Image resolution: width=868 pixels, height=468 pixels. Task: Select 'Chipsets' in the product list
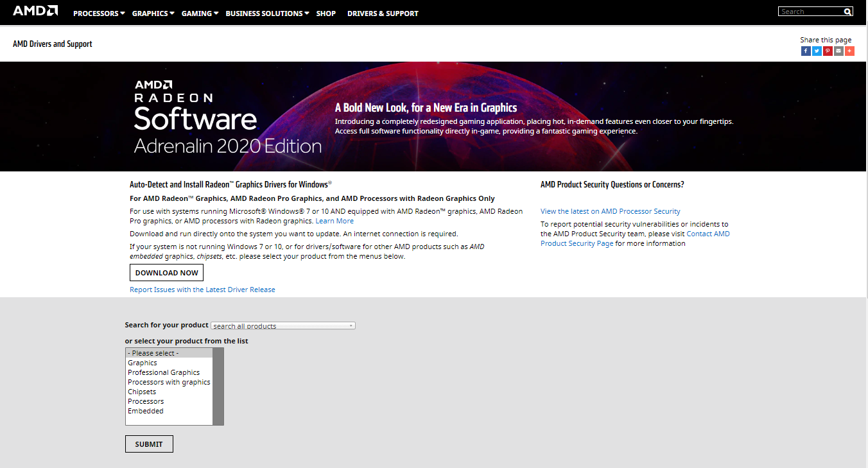(x=169, y=392)
